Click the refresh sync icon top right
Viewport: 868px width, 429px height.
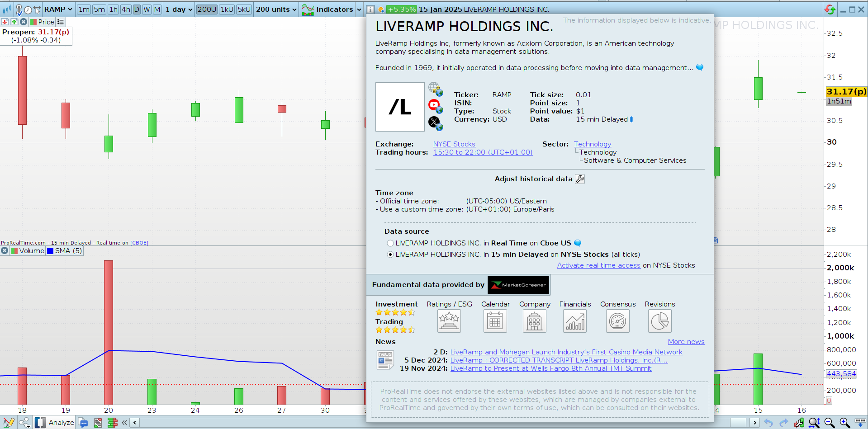click(x=830, y=9)
